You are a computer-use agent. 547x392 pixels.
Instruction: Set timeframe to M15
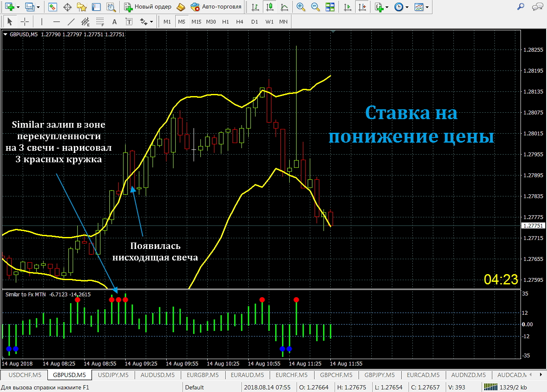pyautogui.click(x=196, y=21)
